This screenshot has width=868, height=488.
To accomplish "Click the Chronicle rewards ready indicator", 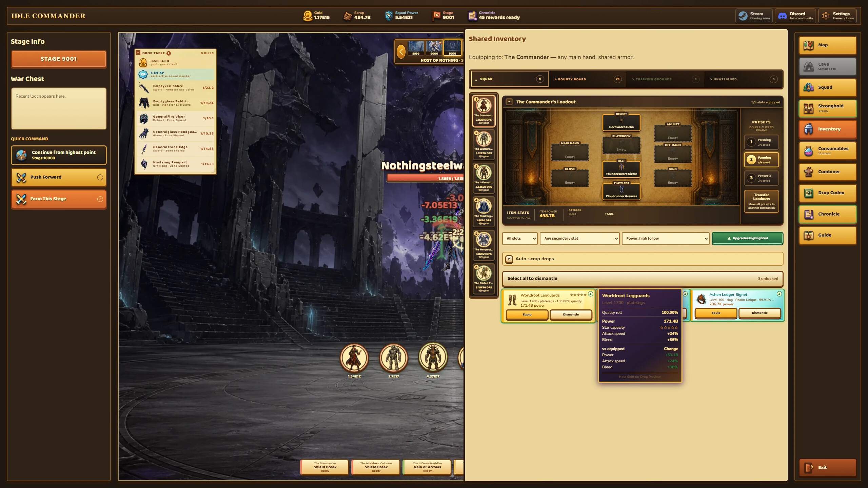I will point(494,16).
